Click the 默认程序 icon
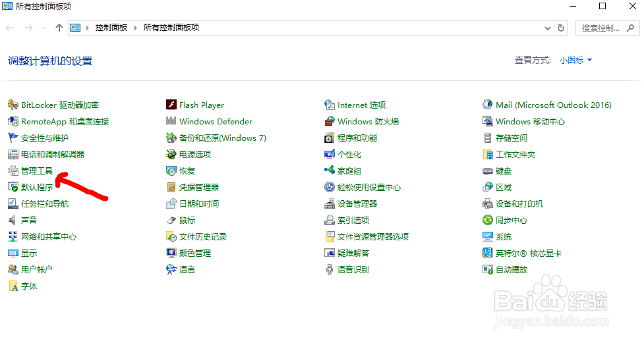This screenshot has height=343, width=644. [13, 187]
